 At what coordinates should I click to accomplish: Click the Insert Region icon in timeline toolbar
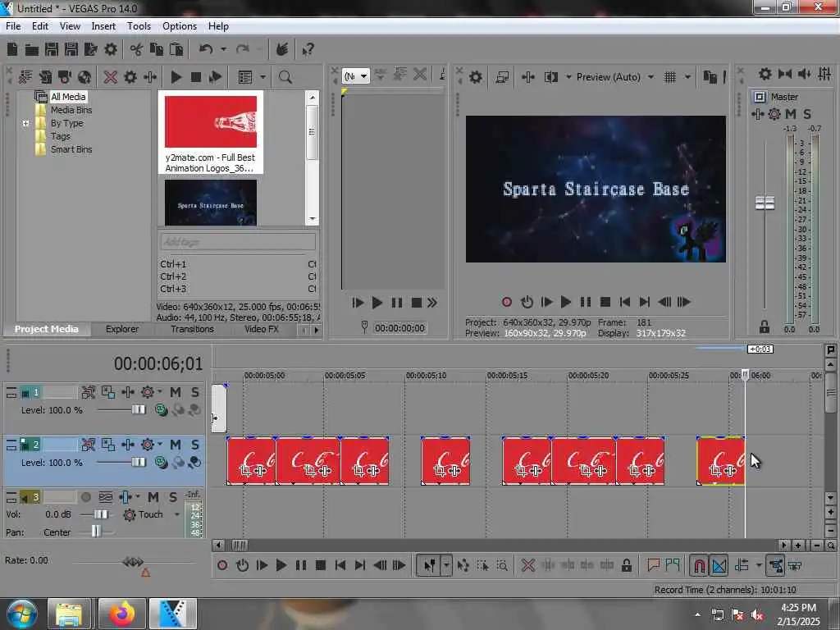point(673,565)
